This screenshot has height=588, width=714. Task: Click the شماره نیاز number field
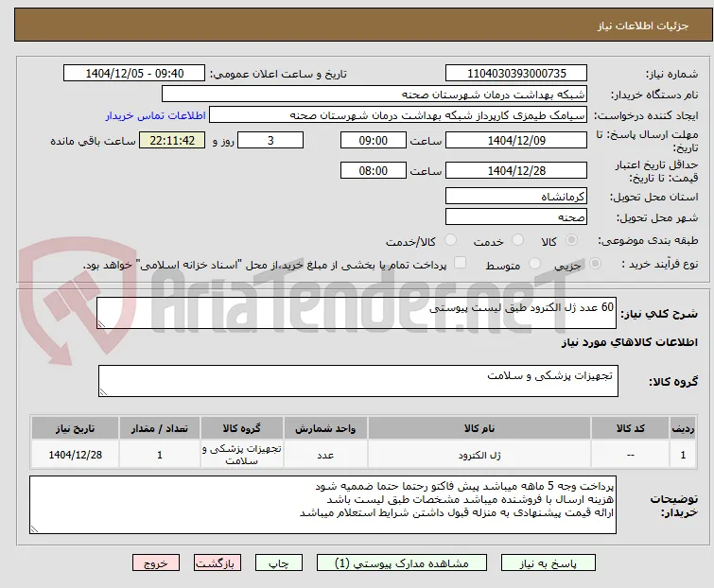click(x=516, y=74)
